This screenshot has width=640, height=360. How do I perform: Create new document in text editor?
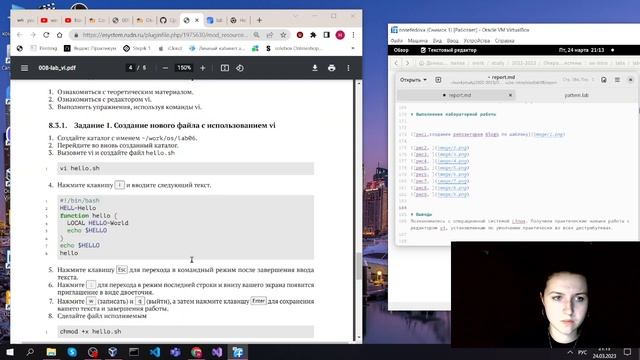[438, 80]
